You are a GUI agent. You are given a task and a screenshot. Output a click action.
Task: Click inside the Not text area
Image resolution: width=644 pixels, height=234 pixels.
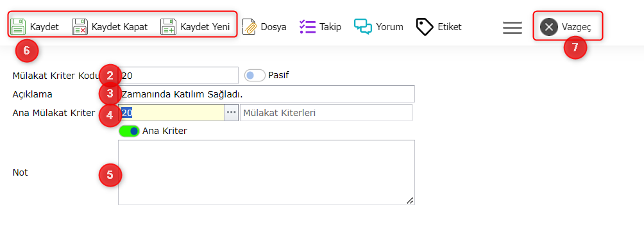[267, 172]
